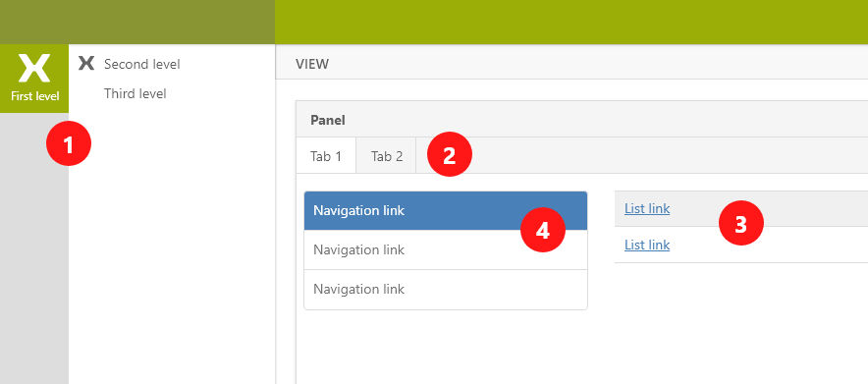Click the dark olive top-left header area

tap(137, 23)
